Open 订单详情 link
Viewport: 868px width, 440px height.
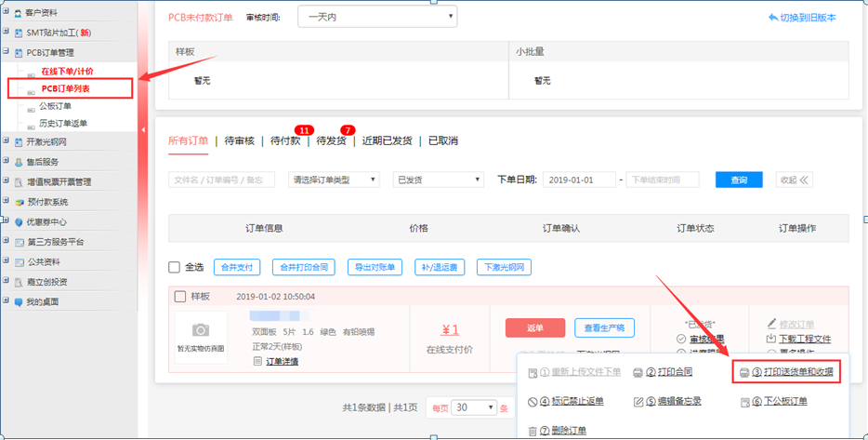pos(282,361)
